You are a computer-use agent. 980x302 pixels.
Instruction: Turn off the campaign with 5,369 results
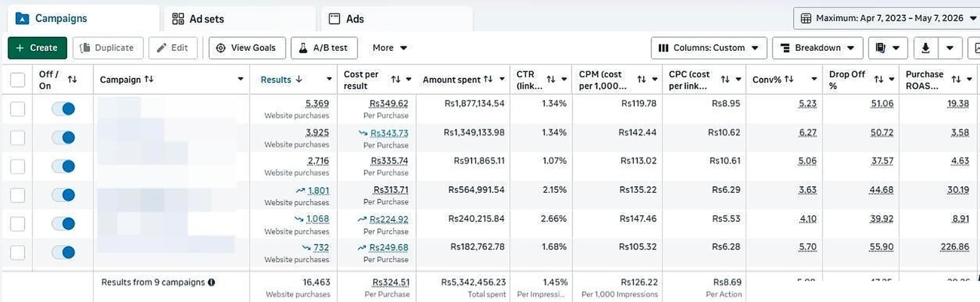pyautogui.click(x=63, y=109)
